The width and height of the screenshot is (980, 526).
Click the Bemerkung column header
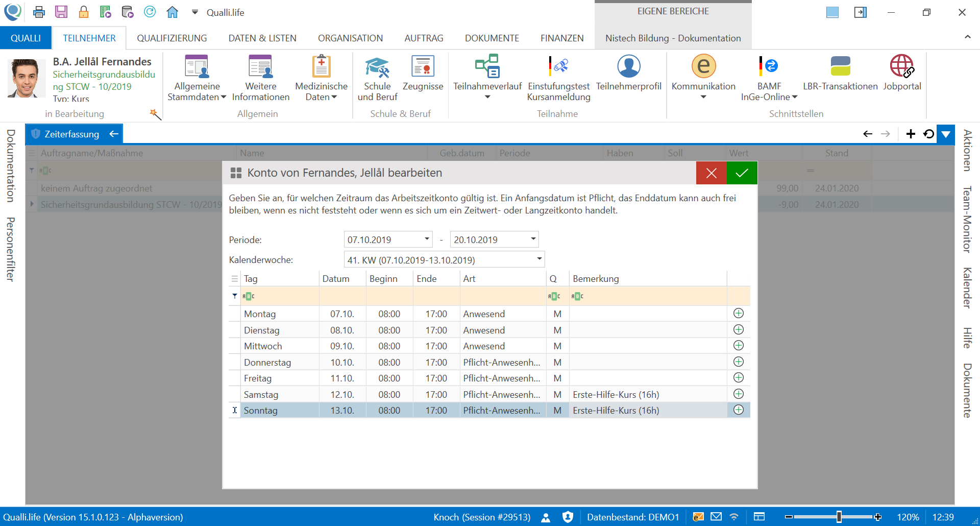click(x=648, y=279)
